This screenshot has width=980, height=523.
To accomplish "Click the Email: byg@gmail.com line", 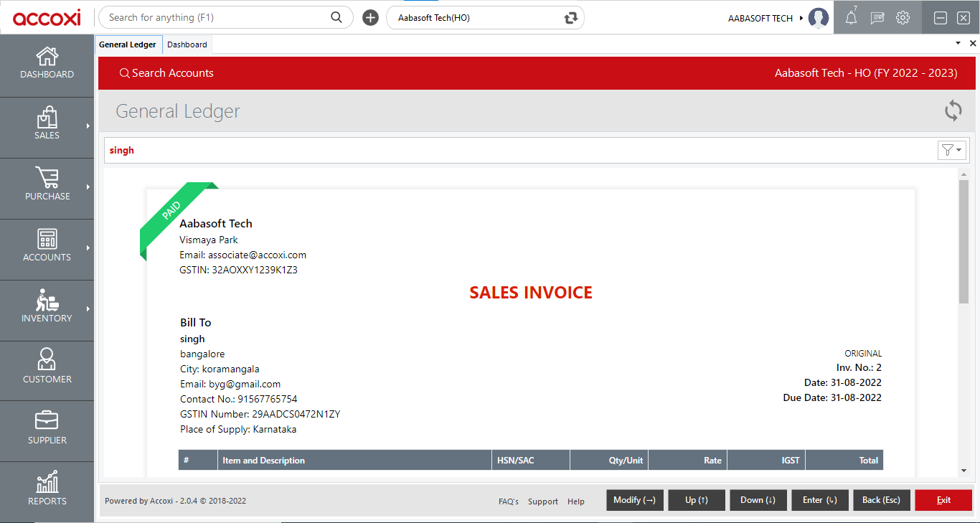I will pyautogui.click(x=230, y=384).
